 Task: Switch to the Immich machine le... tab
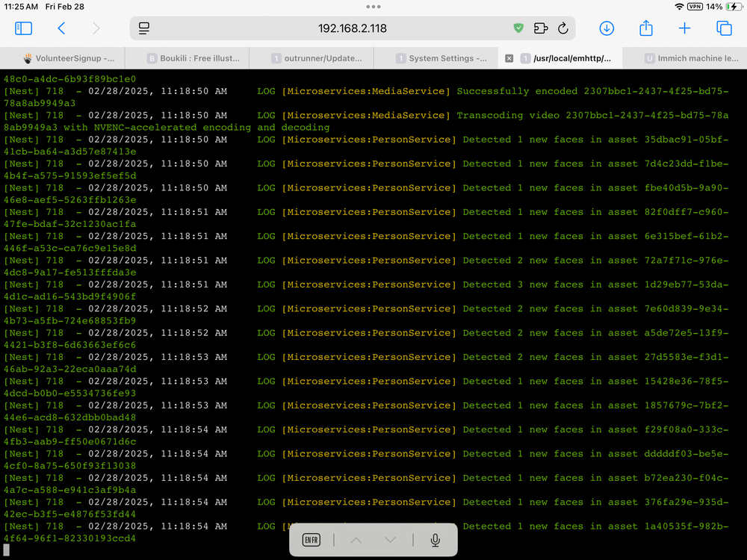tap(685, 58)
